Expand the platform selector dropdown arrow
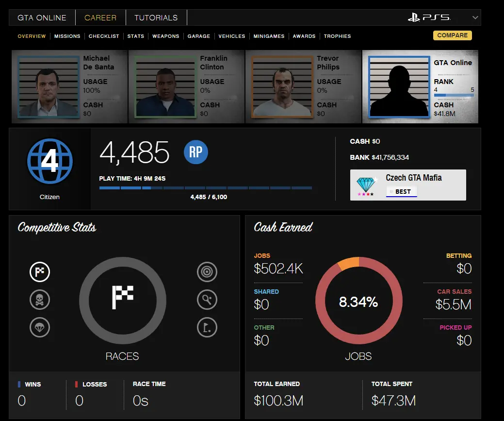 coord(475,17)
